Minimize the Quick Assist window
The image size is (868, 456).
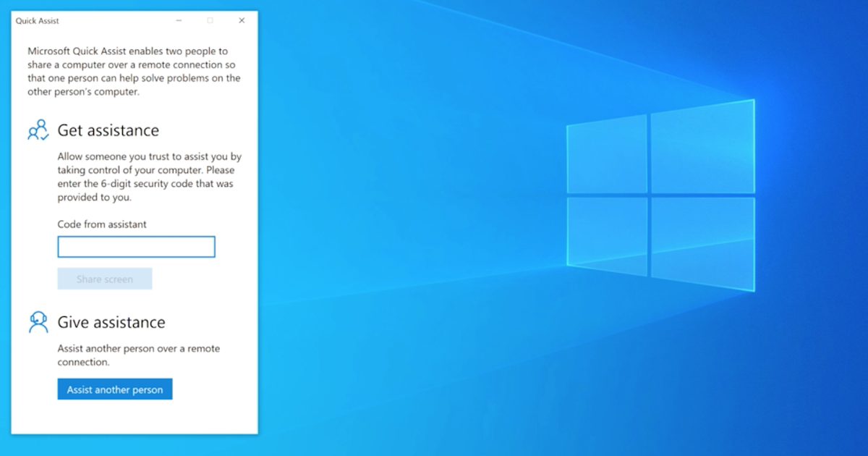pyautogui.click(x=178, y=21)
